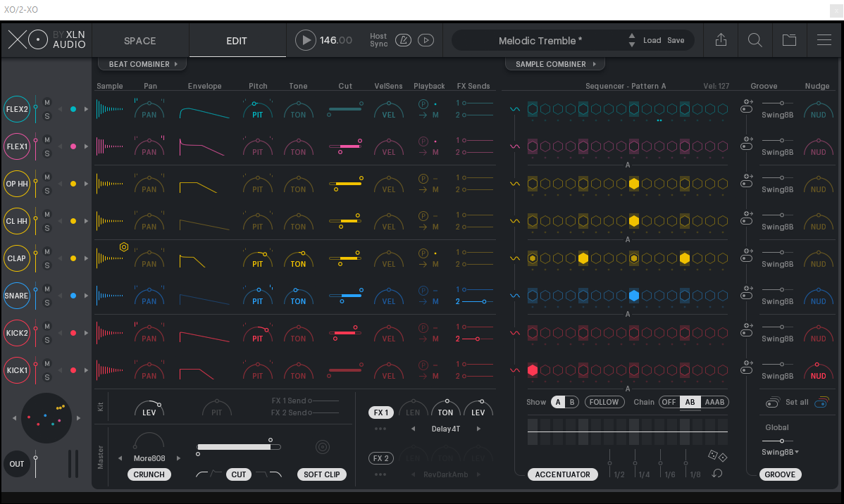This screenshot has height=504, width=844.
Task: Select the SNARE channel pad
Action: [17, 296]
